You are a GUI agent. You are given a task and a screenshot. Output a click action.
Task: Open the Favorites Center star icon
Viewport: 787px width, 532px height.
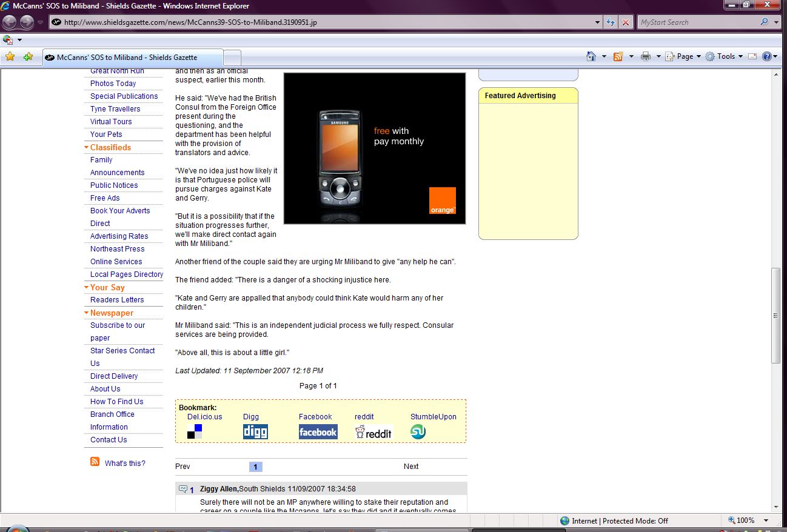[x=10, y=57]
